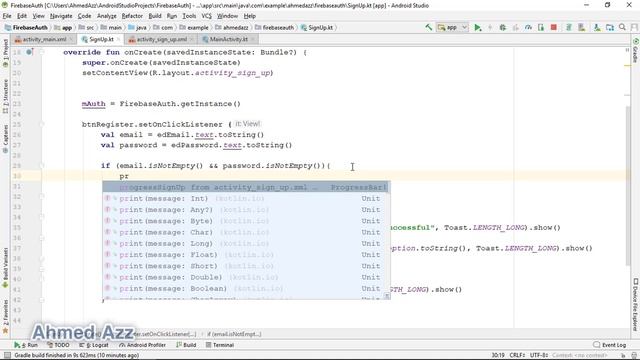Click the ahmedazz breadcrumb folder
640x360 pixels.
pyautogui.click(x=232, y=28)
